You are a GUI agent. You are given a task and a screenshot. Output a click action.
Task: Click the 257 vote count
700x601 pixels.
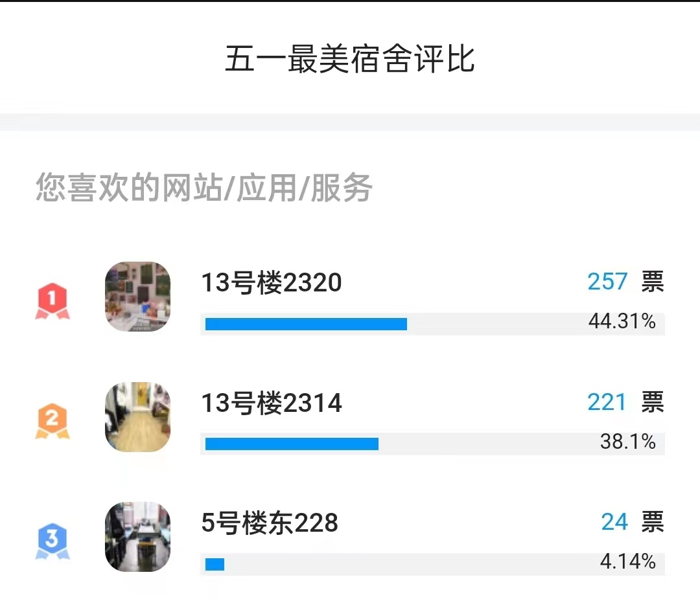(x=607, y=282)
